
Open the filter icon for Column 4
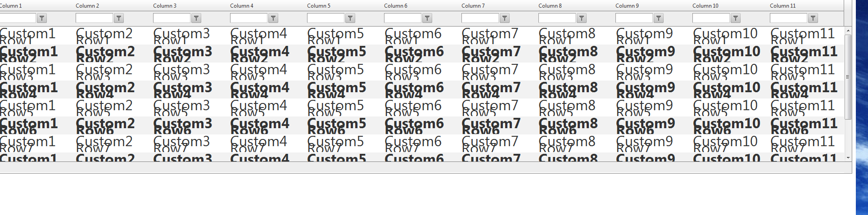point(273,18)
